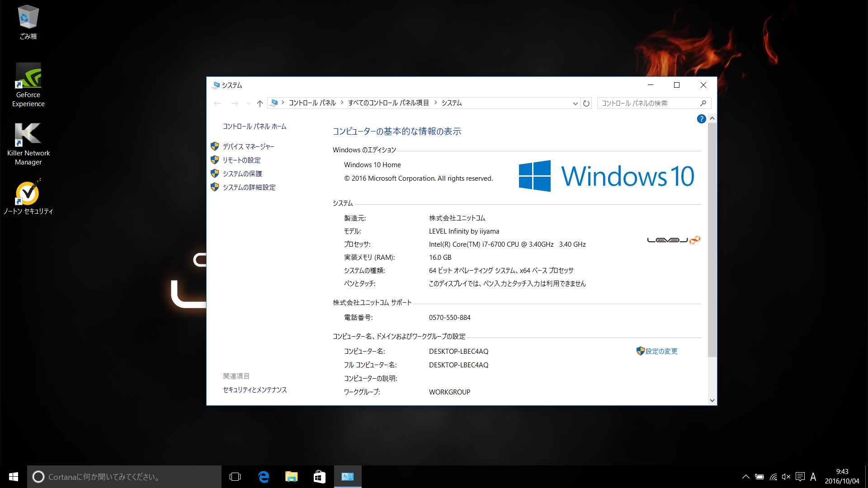Click the full computer name row 'DESKTOP-LBEC4AQ'
Image resolution: width=868 pixels, height=488 pixels.
pyautogui.click(x=458, y=365)
